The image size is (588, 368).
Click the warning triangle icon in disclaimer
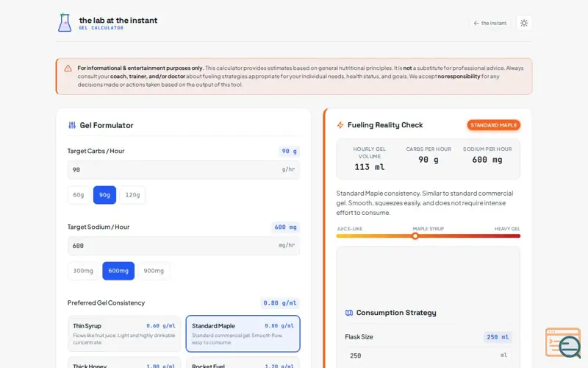pyautogui.click(x=68, y=68)
